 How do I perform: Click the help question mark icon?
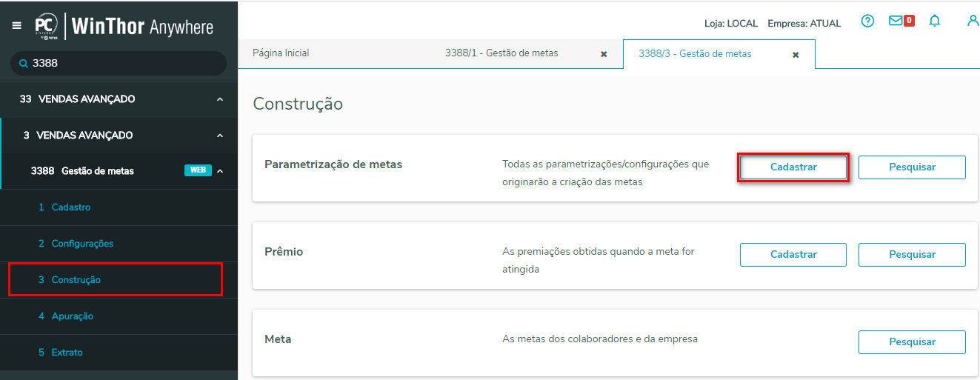867,21
